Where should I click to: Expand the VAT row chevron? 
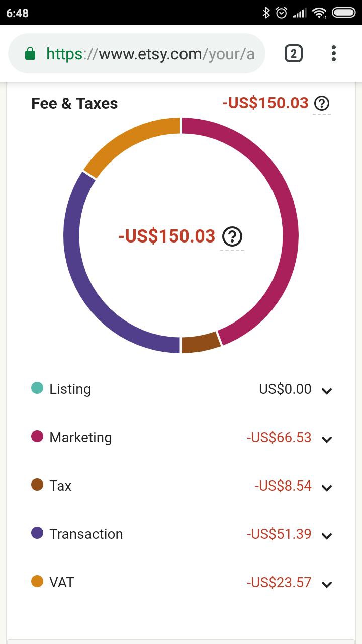[x=327, y=585]
